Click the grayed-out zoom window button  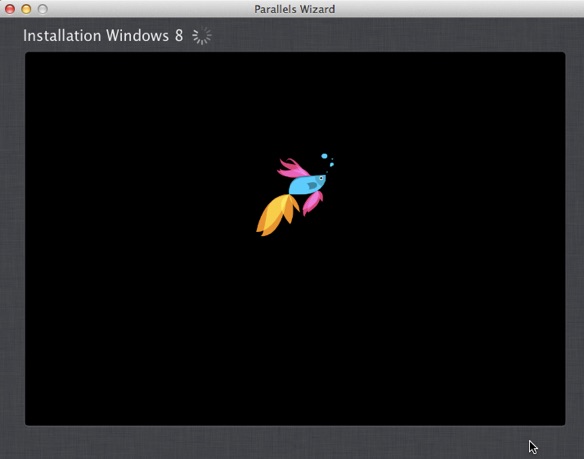pyautogui.click(x=43, y=9)
